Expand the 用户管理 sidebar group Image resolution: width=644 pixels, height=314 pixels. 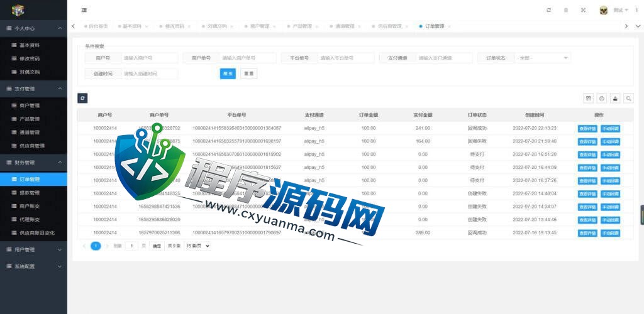(33, 249)
